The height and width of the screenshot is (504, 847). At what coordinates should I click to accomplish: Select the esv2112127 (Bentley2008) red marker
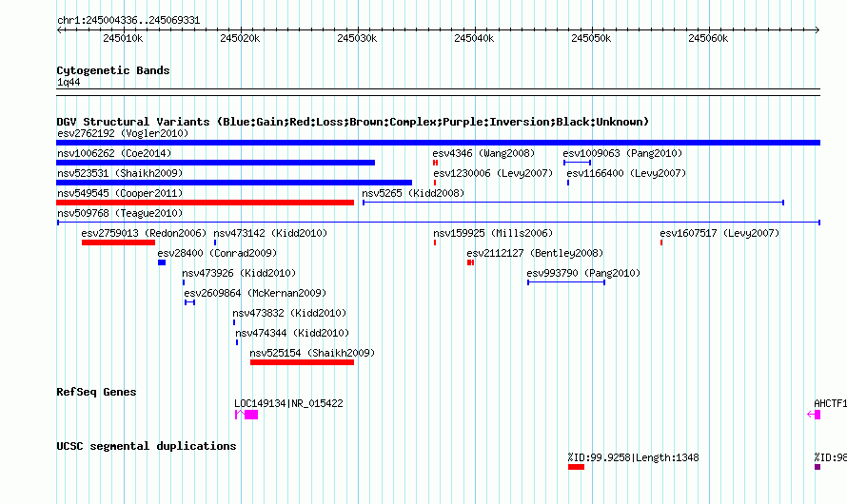(x=470, y=262)
